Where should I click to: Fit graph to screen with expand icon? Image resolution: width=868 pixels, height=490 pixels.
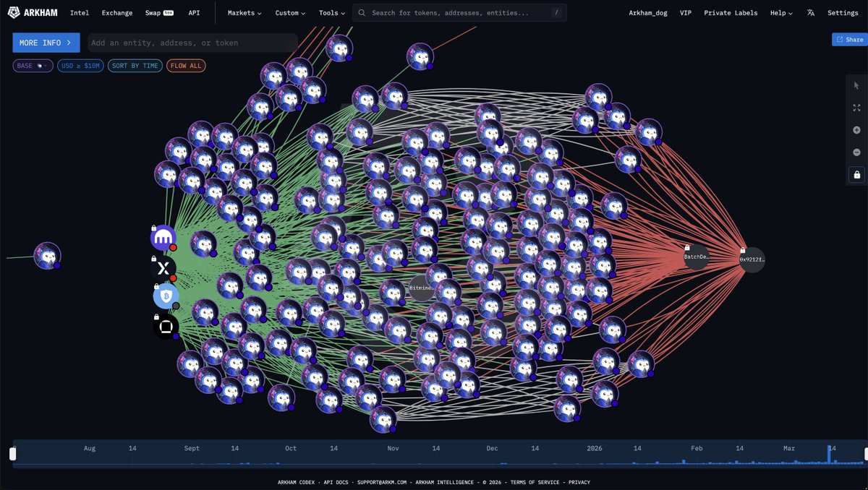tap(856, 108)
